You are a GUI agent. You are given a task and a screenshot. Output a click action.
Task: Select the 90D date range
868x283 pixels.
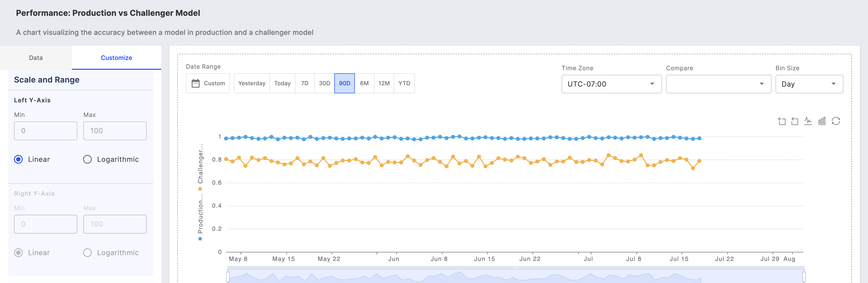point(344,83)
